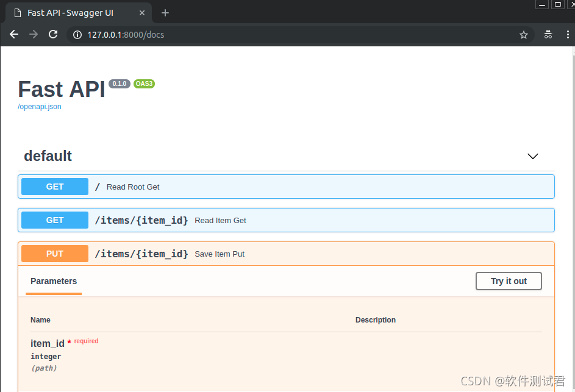The image size is (575, 392).
Task: Click the default section heading
Action: 48,156
